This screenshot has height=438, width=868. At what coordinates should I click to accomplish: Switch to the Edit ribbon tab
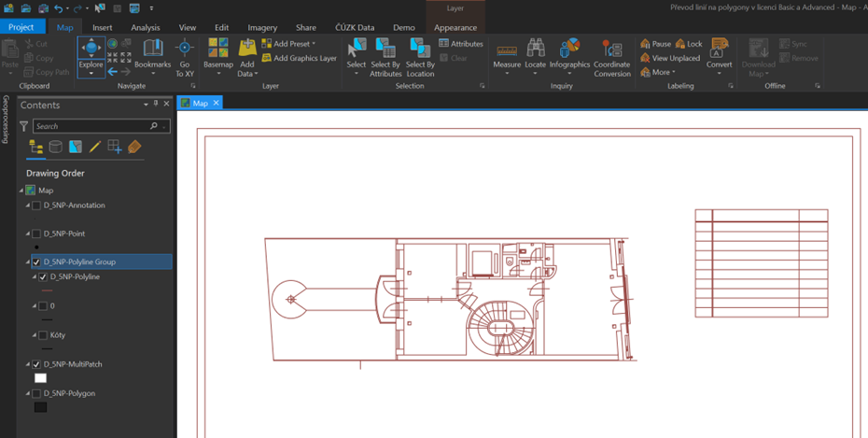[222, 27]
